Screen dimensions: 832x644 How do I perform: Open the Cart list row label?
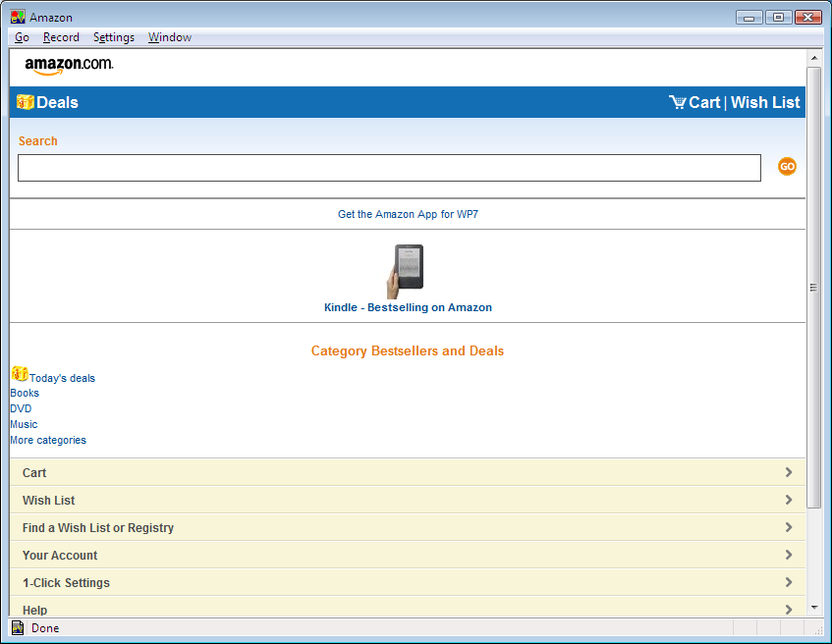coord(34,472)
